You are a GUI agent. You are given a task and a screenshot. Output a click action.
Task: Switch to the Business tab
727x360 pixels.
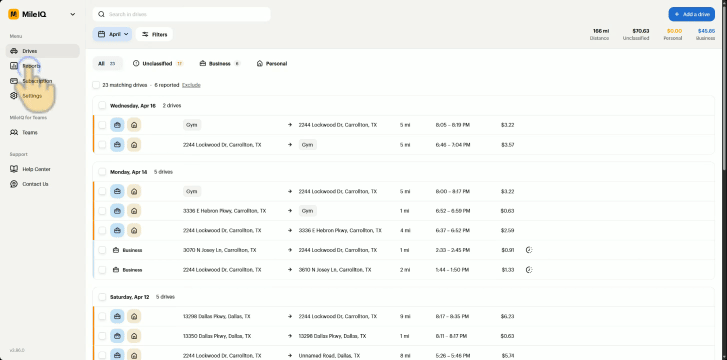(220, 64)
